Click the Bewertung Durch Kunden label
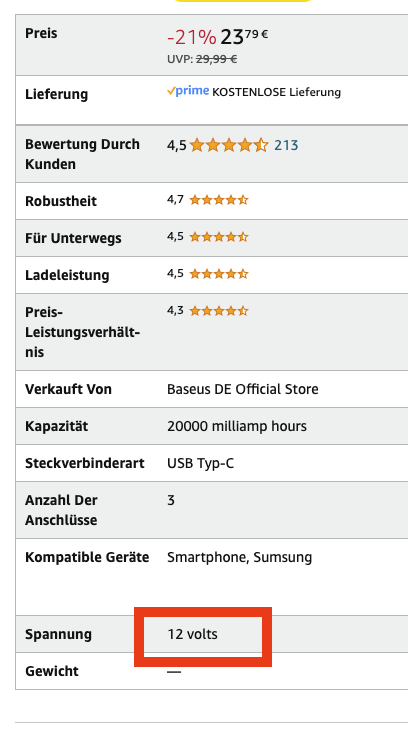This screenshot has width=408, height=731. pyautogui.click(x=82, y=154)
